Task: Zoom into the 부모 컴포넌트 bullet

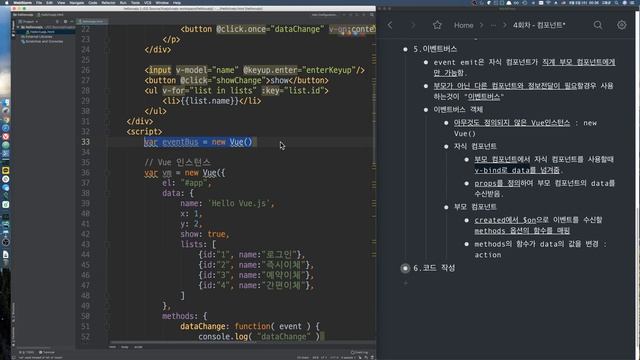Action: point(446,207)
